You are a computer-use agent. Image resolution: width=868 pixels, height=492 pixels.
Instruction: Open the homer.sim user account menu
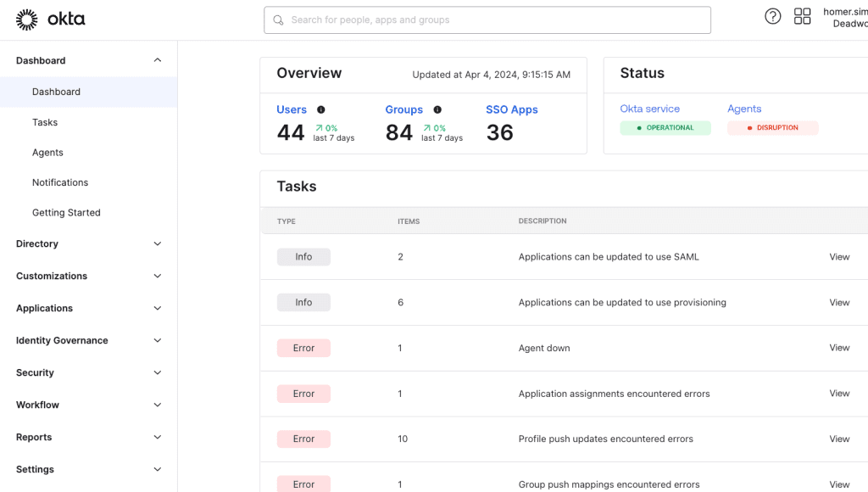point(845,17)
